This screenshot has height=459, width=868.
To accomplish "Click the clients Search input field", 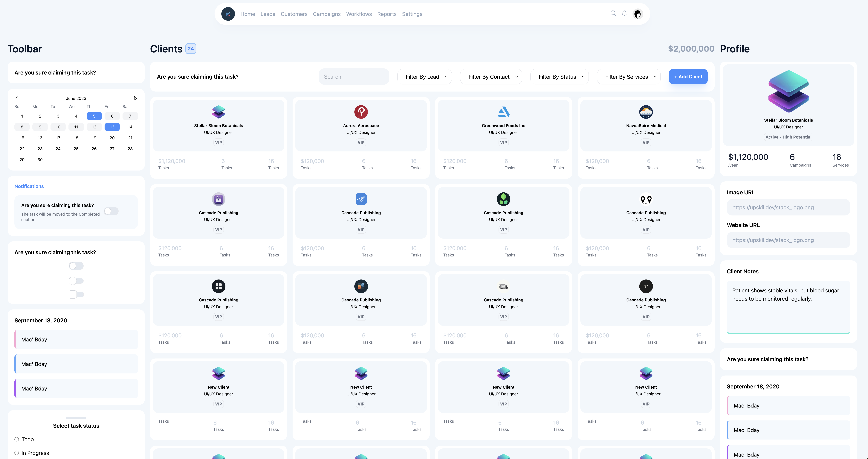I will 354,77.
